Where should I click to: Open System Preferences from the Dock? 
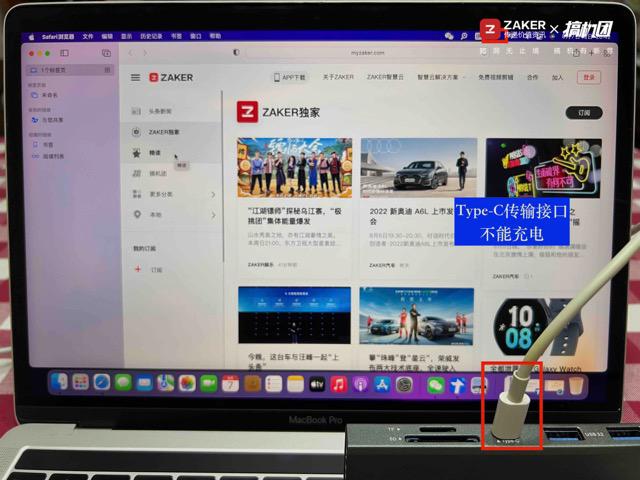(404, 385)
